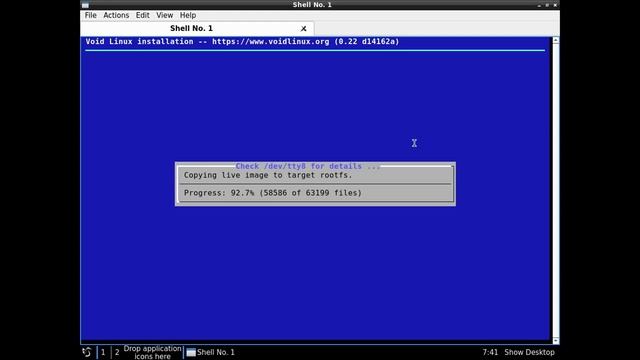Screen dimensions: 640x360
Task: Click the Progress 92.7% status line
Action: (x=273, y=193)
